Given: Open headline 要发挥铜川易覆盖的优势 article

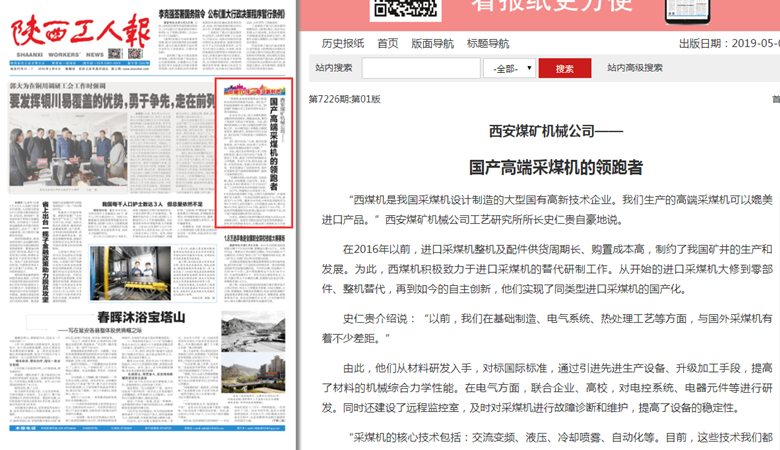Looking at the screenshot, I should click(x=111, y=101).
